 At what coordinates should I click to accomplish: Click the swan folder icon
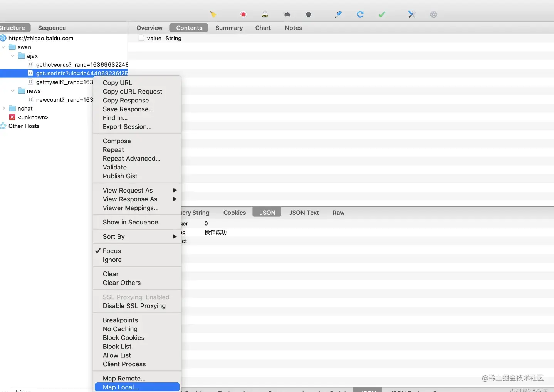pyautogui.click(x=12, y=47)
